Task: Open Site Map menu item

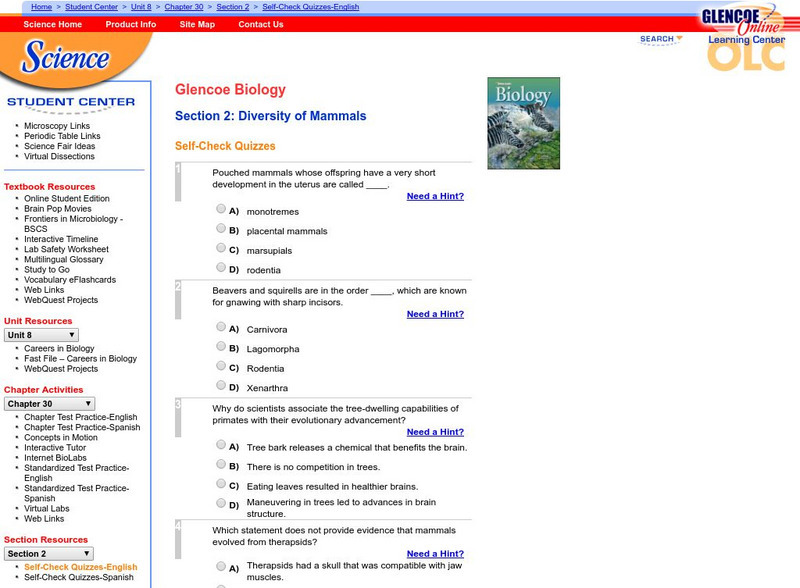Action: coord(197,24)
